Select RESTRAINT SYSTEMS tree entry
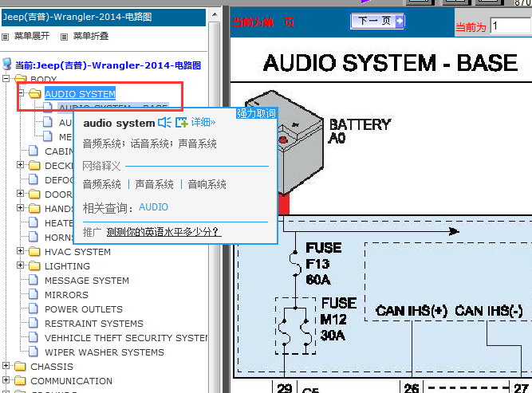This screenshot has width=532, height=393. [x=93, y=324]
